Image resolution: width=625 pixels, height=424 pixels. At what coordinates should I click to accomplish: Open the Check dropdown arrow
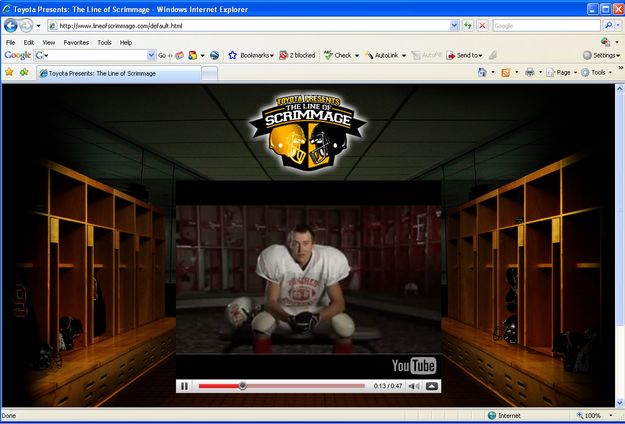click(357, 55)
